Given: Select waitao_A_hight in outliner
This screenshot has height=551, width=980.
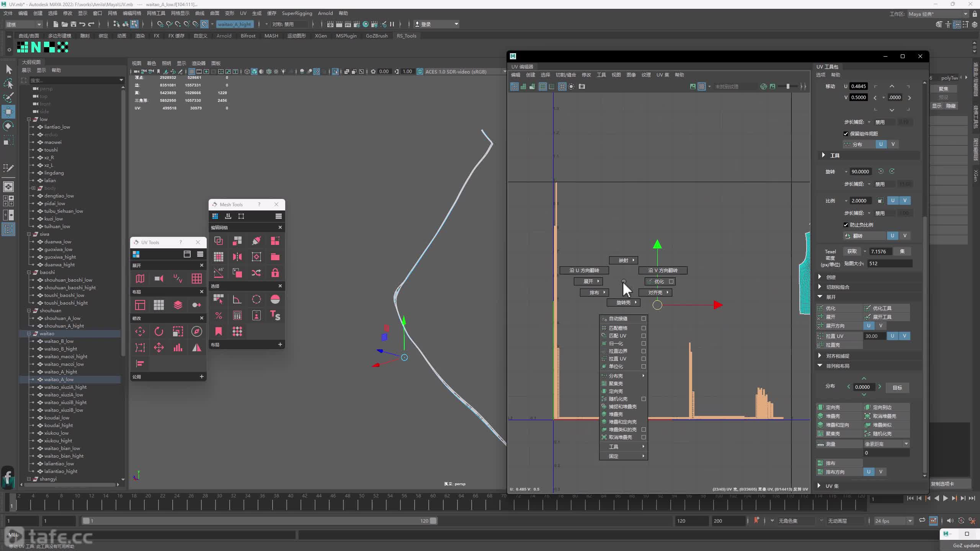Looking at the screenshot, I should click(x=60, y=372).
